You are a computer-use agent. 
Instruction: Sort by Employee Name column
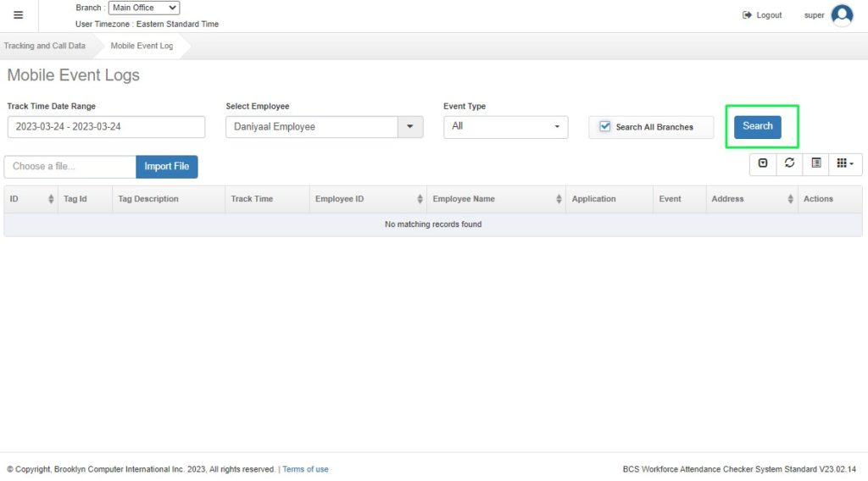coord(559,199)
